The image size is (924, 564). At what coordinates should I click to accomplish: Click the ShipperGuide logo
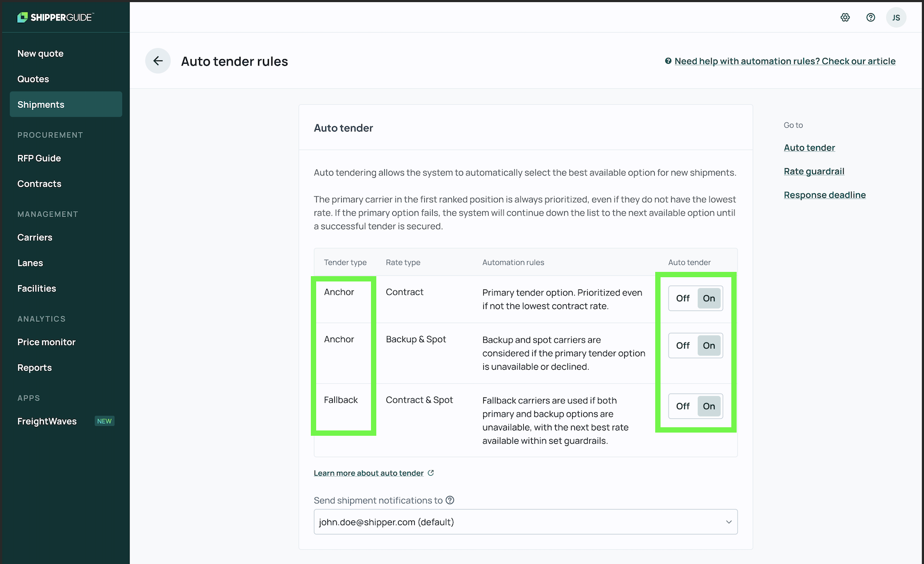click(55, 16)
